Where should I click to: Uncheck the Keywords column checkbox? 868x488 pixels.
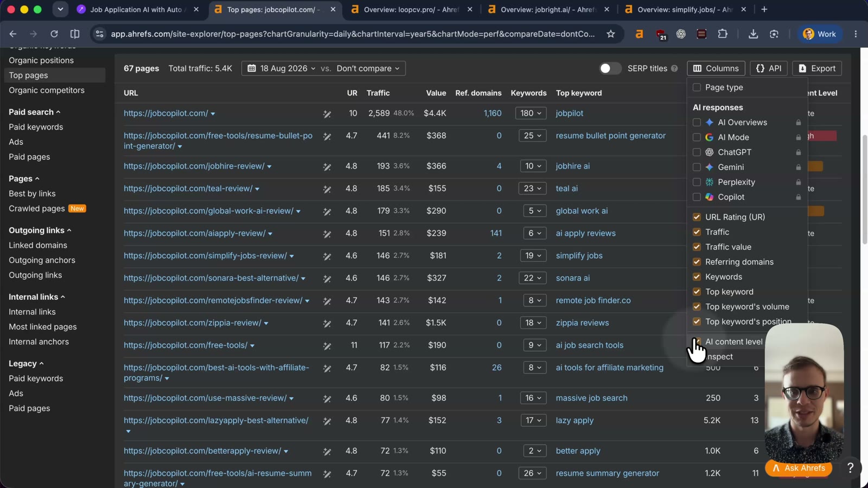tap(697, 277)
